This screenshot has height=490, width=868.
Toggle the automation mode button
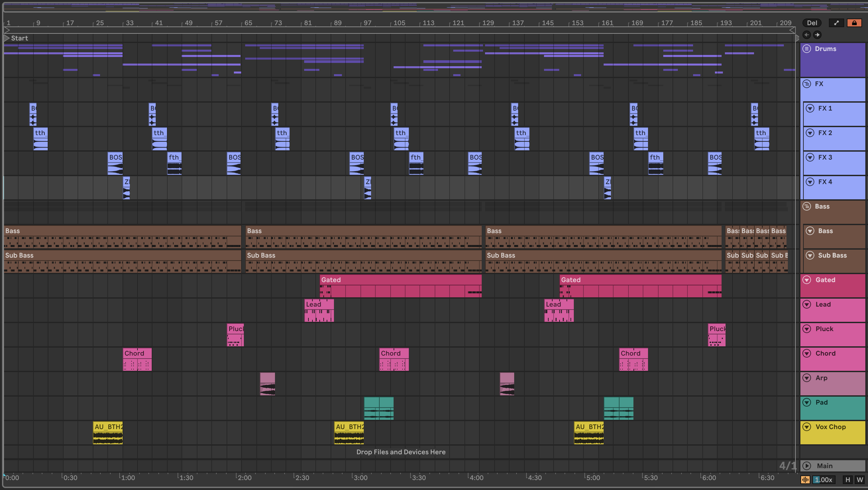click(x=836, y=23)
